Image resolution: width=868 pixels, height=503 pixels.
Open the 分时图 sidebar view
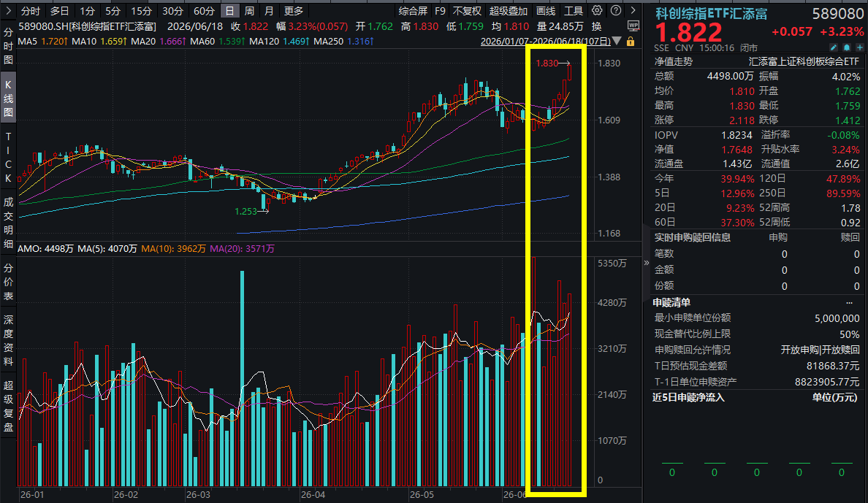8,45
